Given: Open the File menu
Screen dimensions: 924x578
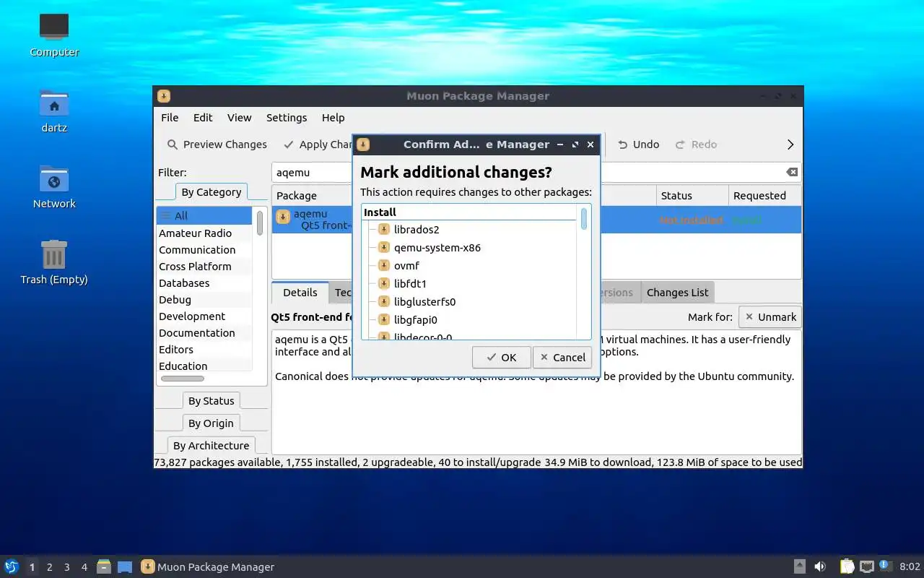Looking at the screenshot, I should tap(170, 118).
